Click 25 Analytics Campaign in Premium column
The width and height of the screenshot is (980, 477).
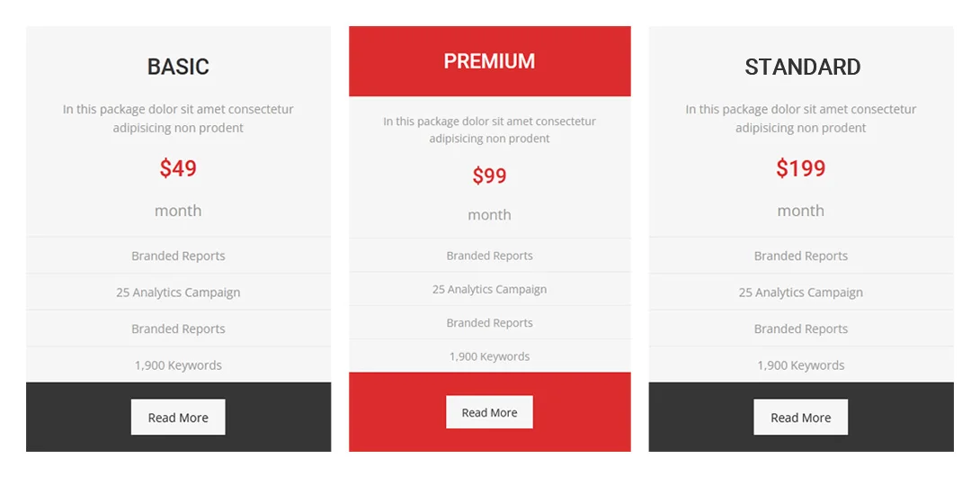point(489,289)
